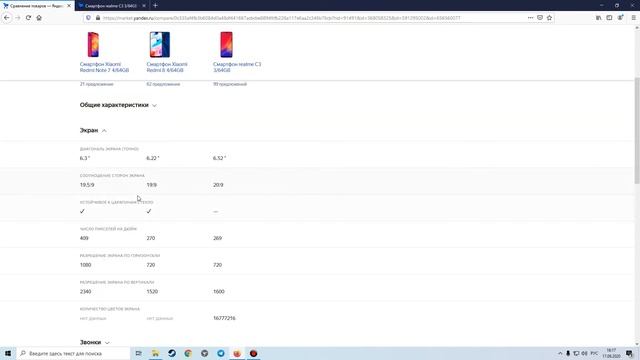This screenshot has width=640, height=360.
Task: Open Смартфон realme C3 3/64GB link
Action: (237, 67)
